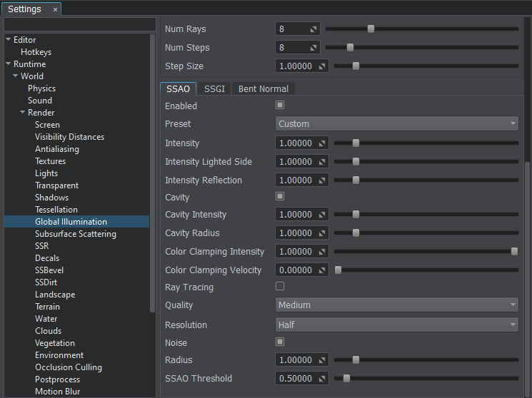This screenshot has height=398, width=532.
Task: Click the expand icon in Cavity Radius field
Action: [322, 233]
